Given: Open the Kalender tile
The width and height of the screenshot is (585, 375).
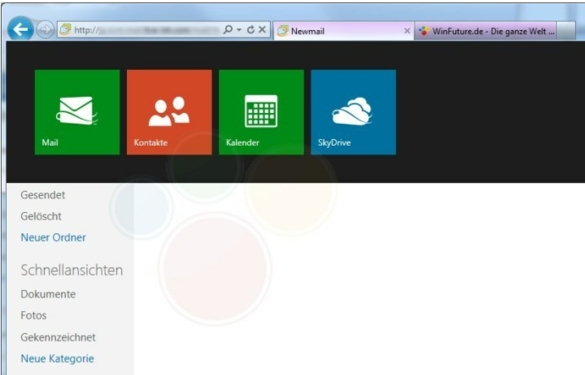Looking at the screenshot, I should [261, 112].
